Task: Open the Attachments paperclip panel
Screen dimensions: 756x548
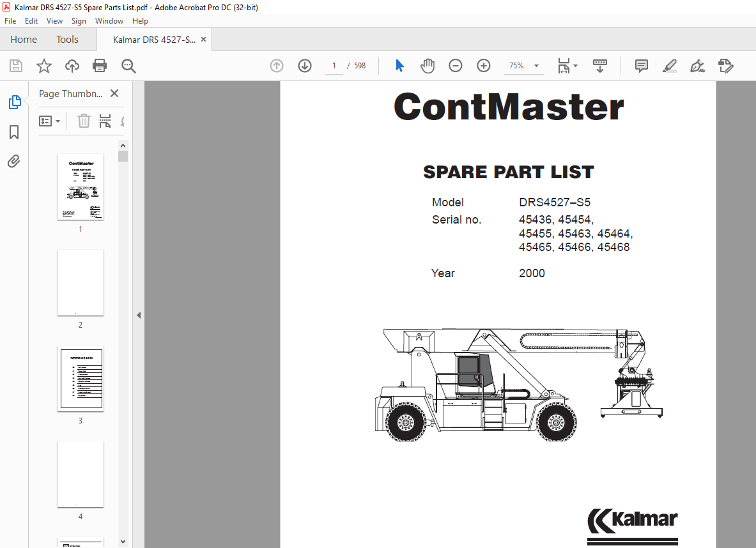Action: click(14, 161)
